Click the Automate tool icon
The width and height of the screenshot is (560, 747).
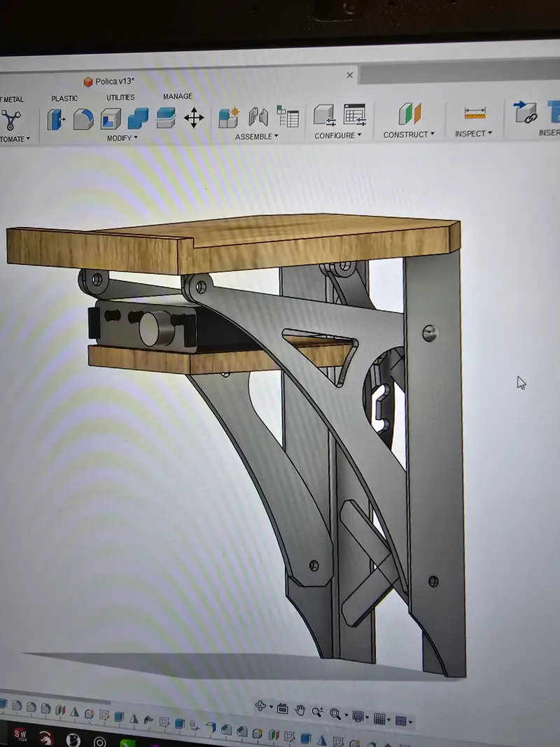pos(10,120)
